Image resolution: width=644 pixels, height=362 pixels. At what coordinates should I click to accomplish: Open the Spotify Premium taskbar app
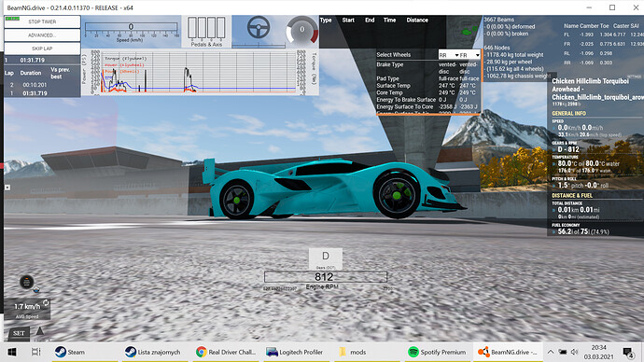(438, 352)
